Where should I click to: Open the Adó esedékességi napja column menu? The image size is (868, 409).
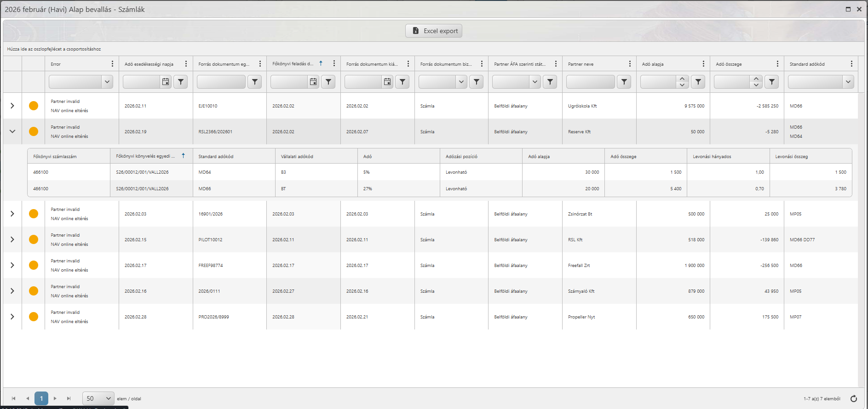pos(186,64)
